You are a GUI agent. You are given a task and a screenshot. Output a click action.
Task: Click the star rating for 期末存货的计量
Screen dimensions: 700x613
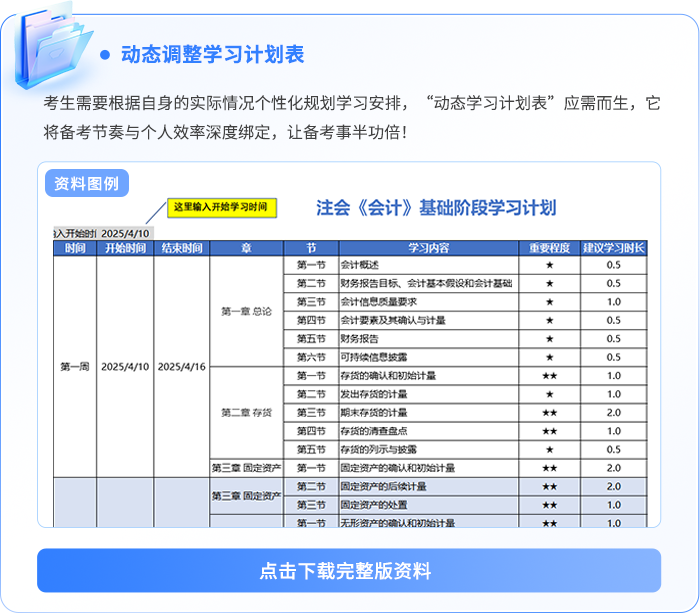pos(549,412)
